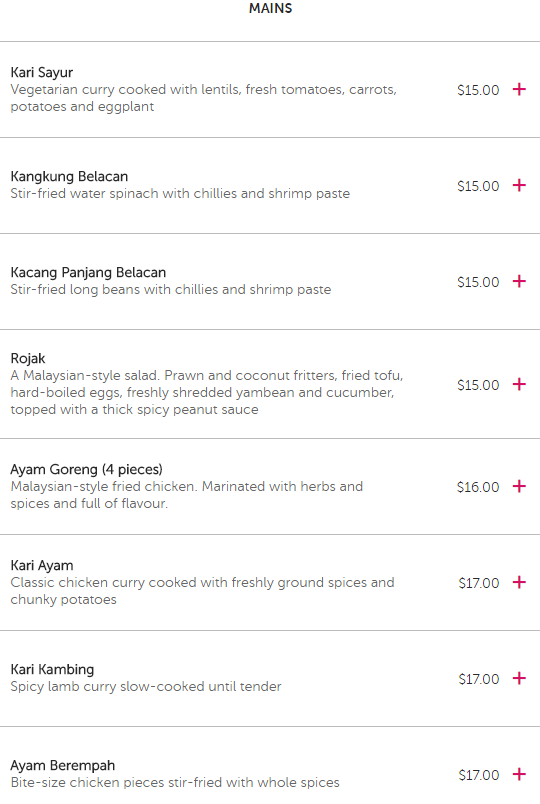The image size is (540, 804).
Task: Add Kari Sayur to order with plus icon
Action: click(519, 89)
